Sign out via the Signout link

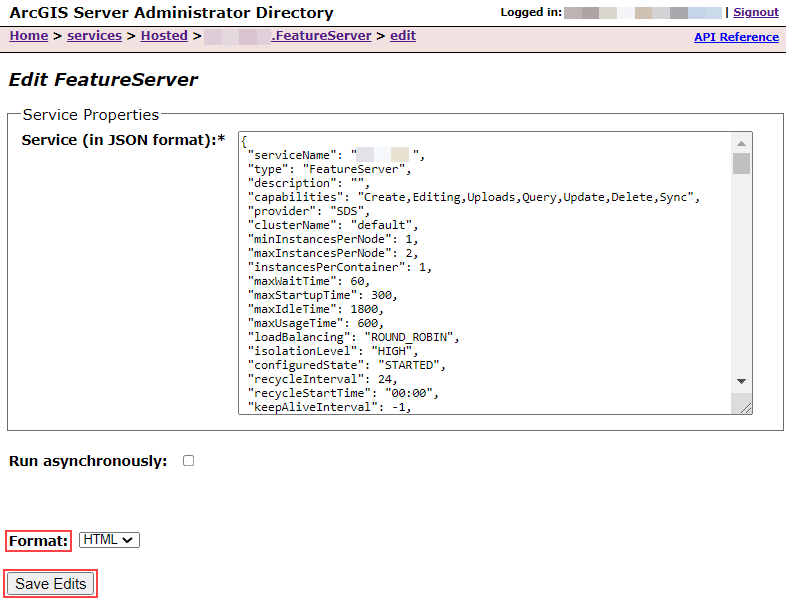756,13
